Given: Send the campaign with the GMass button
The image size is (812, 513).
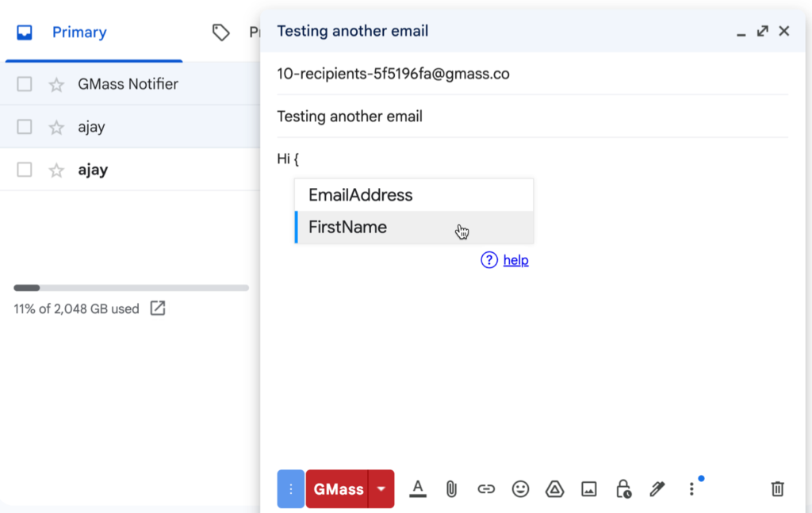Looking at the screenshot, I should tap(339, 489).
